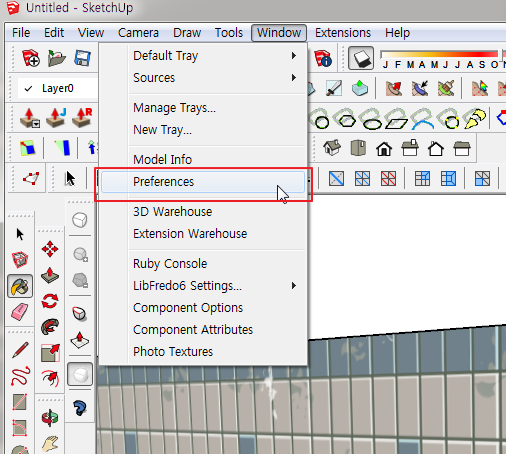The image size is (506, 454).
Task: Open the View menu
Action: click(x=91, y=33)
